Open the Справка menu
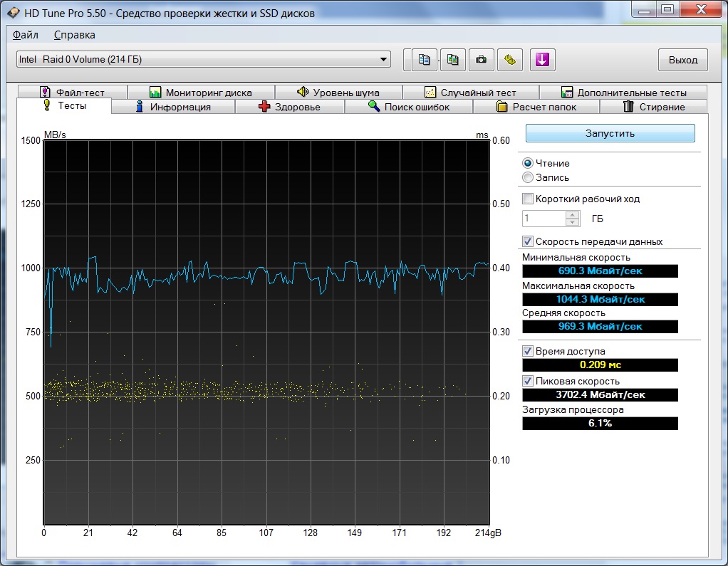The width and height of the screenshot is (728, 566). (x=74, y=35)
